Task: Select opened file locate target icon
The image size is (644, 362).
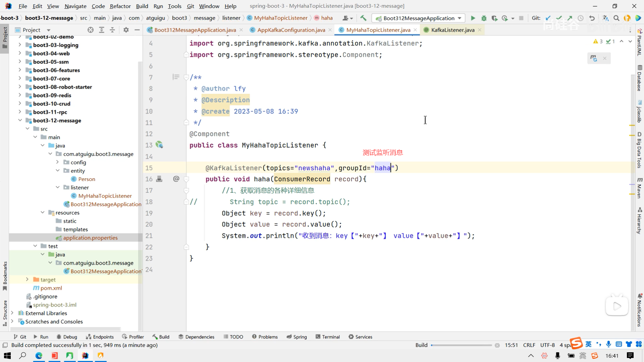Action: 91,30
